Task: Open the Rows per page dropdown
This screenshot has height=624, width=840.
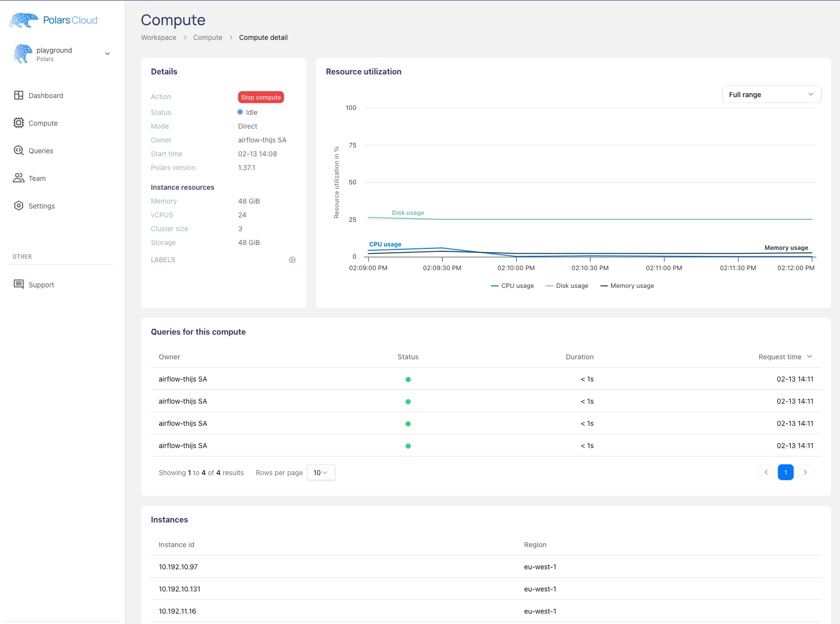Action: coord(320,472)
